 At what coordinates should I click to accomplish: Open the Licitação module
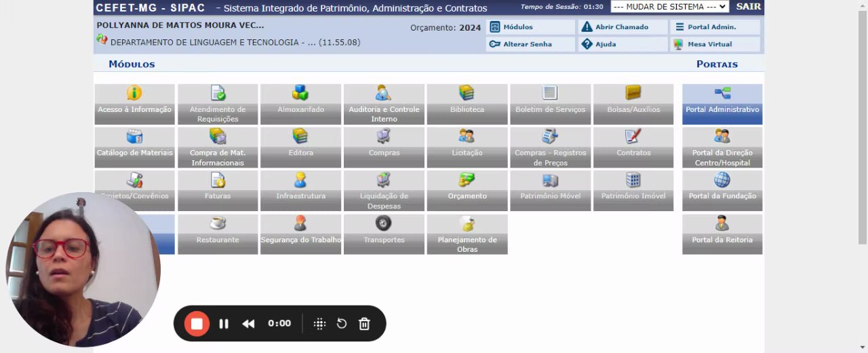467,147
